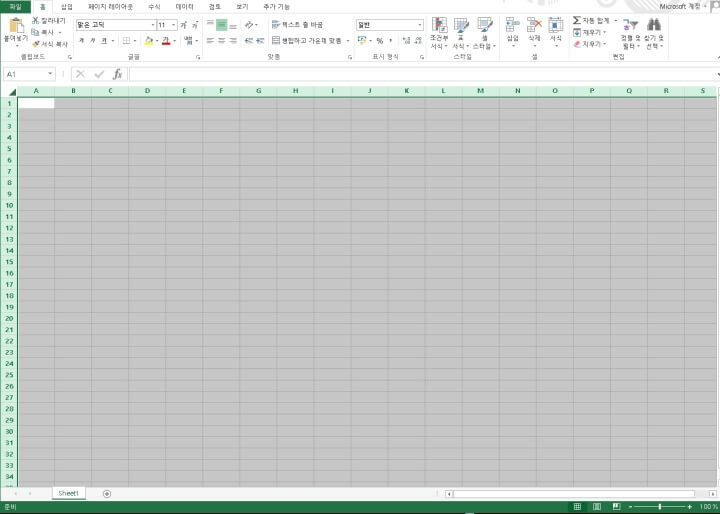
Task: Toggle align text right
Action: [233, 41]
